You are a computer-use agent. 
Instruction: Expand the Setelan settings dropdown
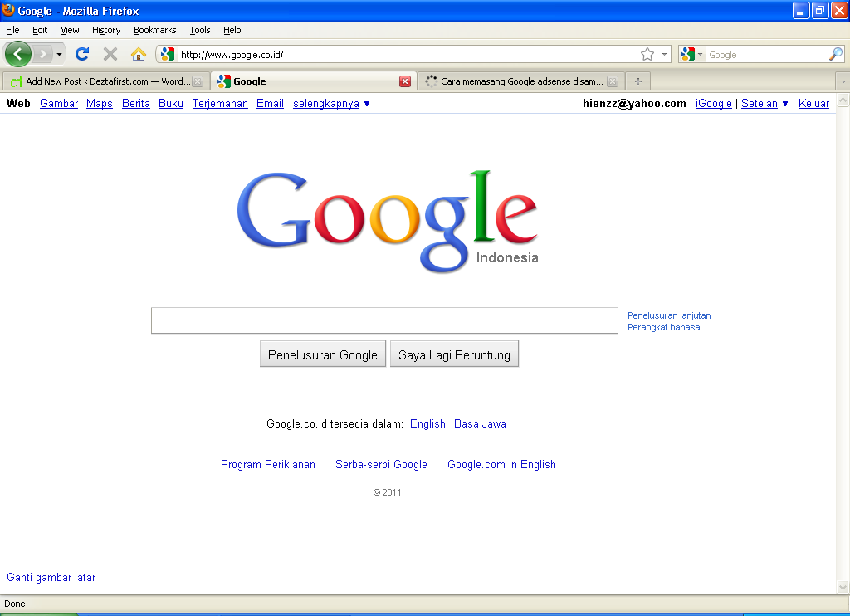click(765, 103)
